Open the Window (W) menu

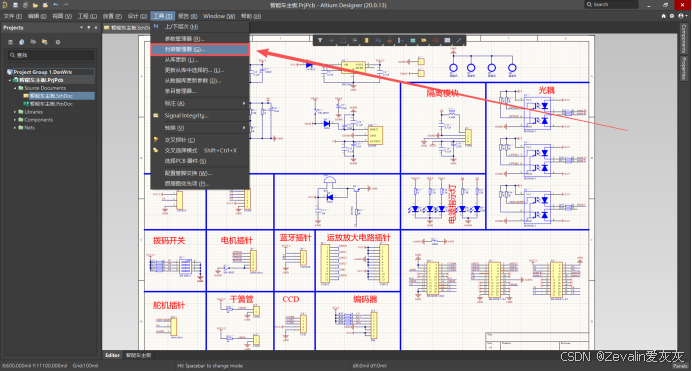pyautogui.click(x=219, y=16)
